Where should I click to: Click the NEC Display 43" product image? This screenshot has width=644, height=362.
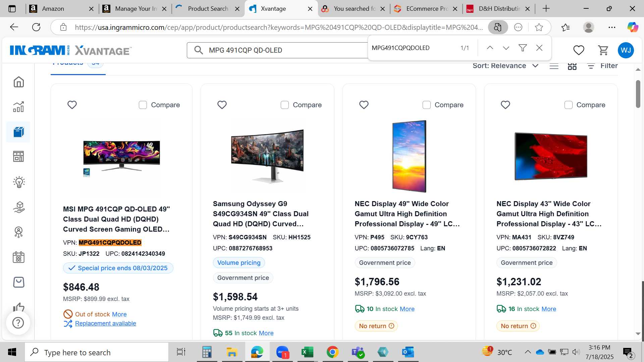pyautogui.click(x=551, y=156)
